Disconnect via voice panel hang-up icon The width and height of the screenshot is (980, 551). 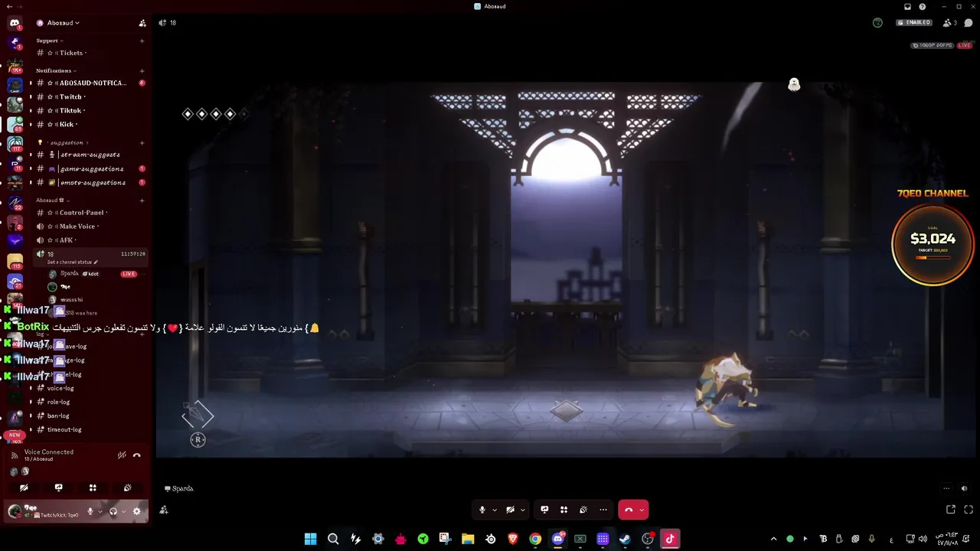(137, 455)
